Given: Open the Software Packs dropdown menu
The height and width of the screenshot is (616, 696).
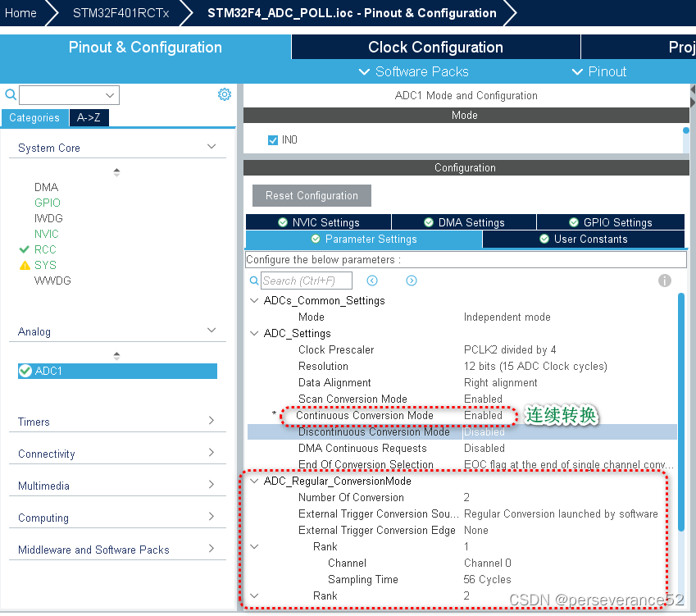Looking at the screenshot, I should coord(413,71).
